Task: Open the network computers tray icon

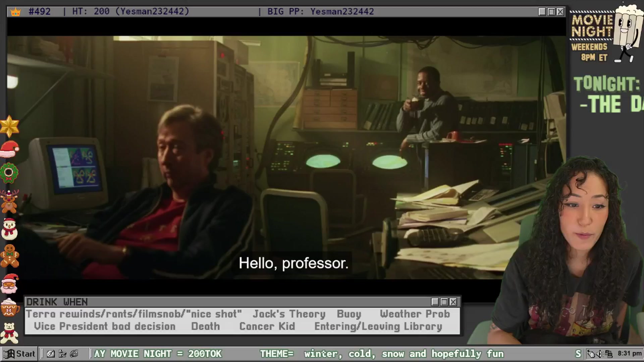Action: [608, 354]
